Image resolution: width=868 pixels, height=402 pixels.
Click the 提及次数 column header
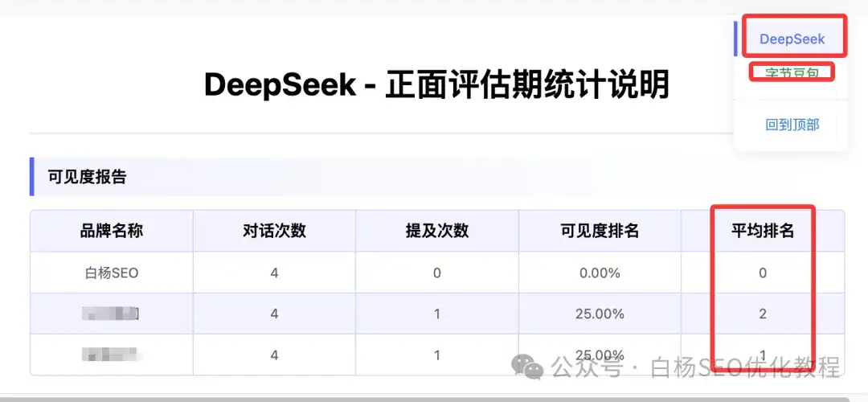[436, 231]
